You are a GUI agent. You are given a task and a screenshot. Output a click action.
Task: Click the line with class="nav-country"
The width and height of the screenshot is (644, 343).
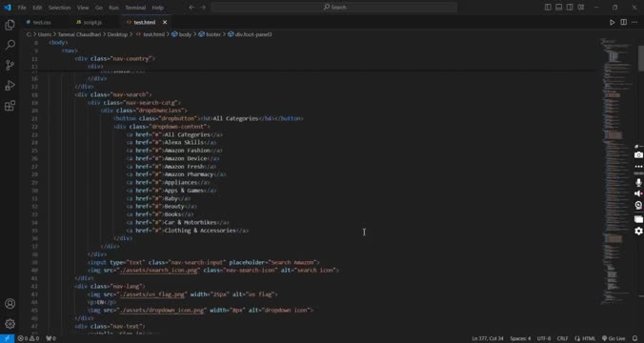click(x=115, y=58)
